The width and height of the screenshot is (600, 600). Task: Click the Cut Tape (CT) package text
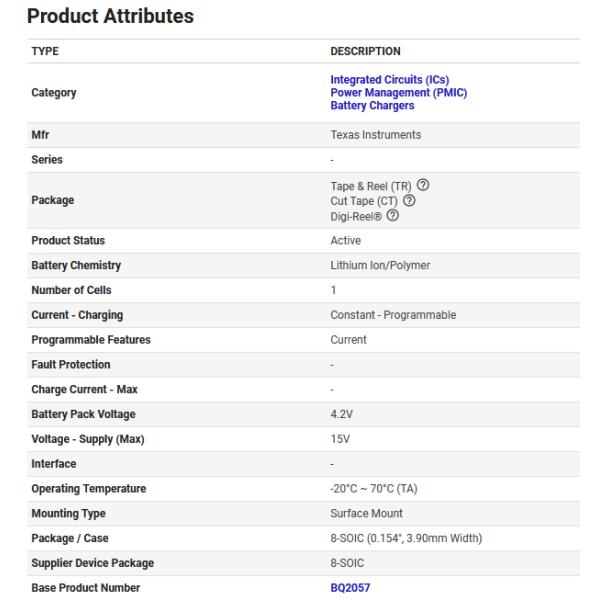pyautogui.click(x=364, y=200)
